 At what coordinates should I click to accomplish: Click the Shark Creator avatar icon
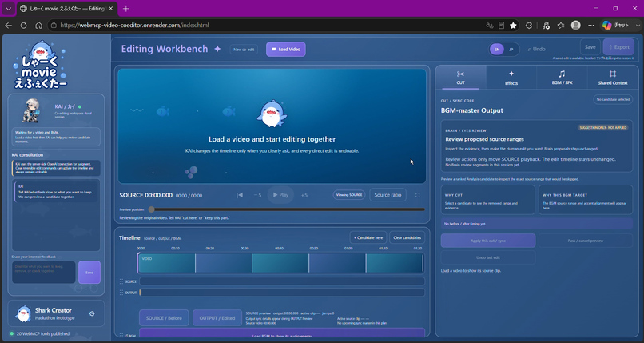[23, 314]
